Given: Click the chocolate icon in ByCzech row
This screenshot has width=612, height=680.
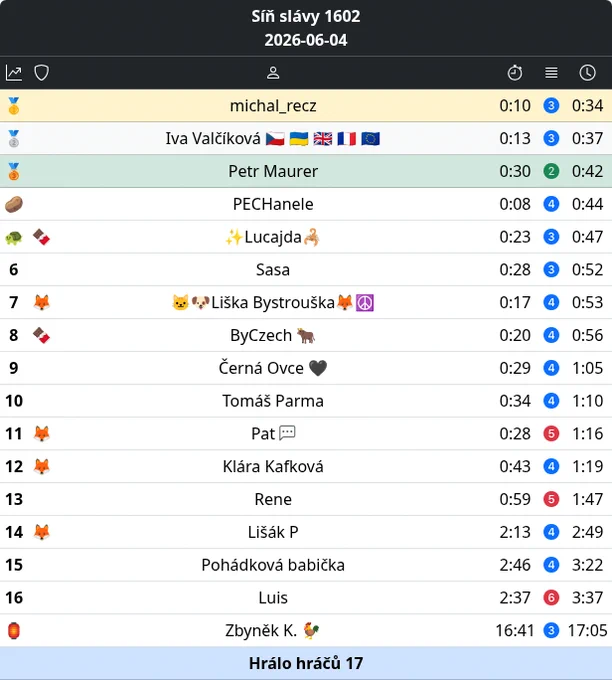Looking at the screenshot, I should 42,335.
